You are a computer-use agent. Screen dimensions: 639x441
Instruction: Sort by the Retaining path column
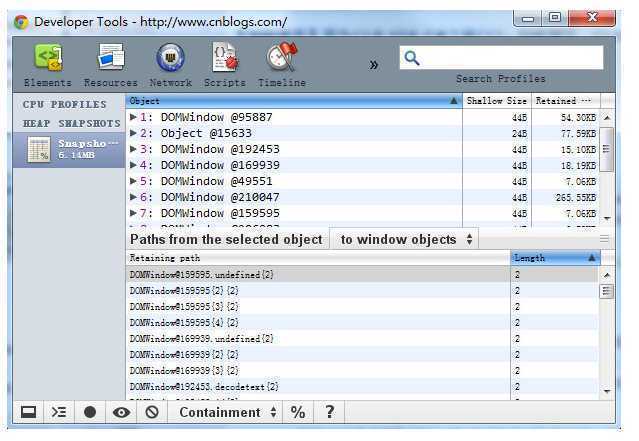point(318,258)
